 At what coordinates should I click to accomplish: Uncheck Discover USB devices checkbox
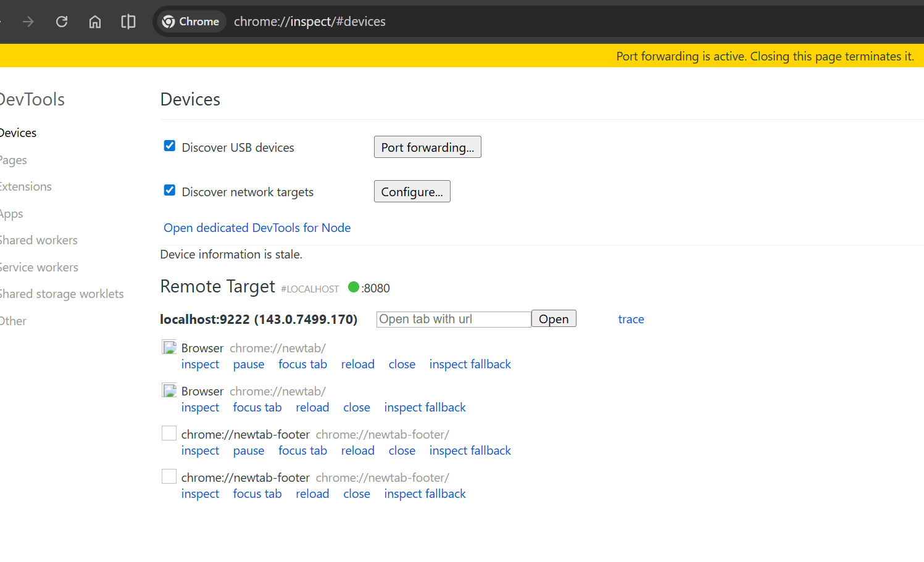pyautogui.click(x=170, y=146)
